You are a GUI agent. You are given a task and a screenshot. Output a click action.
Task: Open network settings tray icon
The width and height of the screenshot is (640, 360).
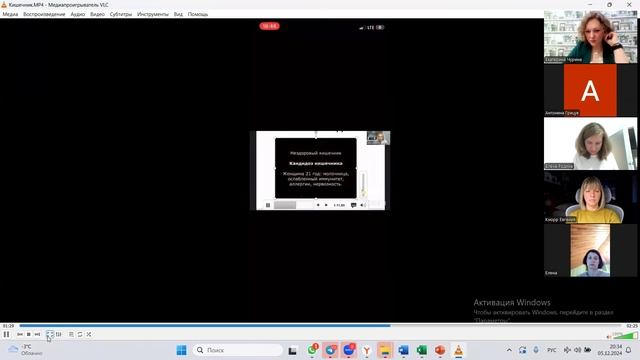[567, 350]
